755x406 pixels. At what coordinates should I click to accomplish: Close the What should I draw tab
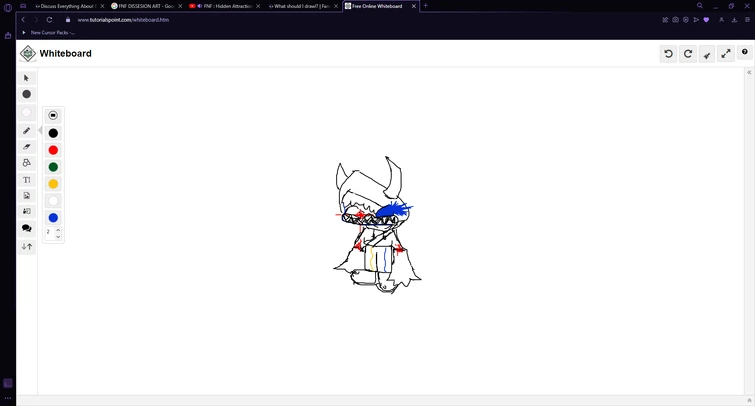pyautogui.click(x=336, y=6)
